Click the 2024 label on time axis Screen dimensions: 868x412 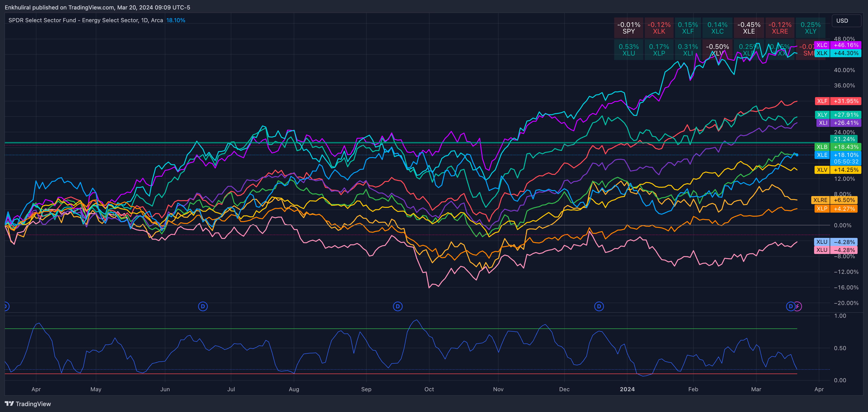click(x=627, y=389)
